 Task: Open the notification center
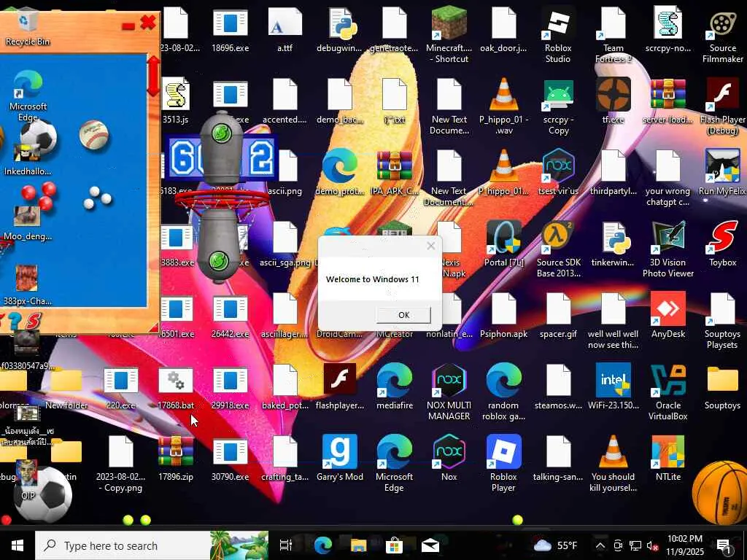tap(724, 545)
